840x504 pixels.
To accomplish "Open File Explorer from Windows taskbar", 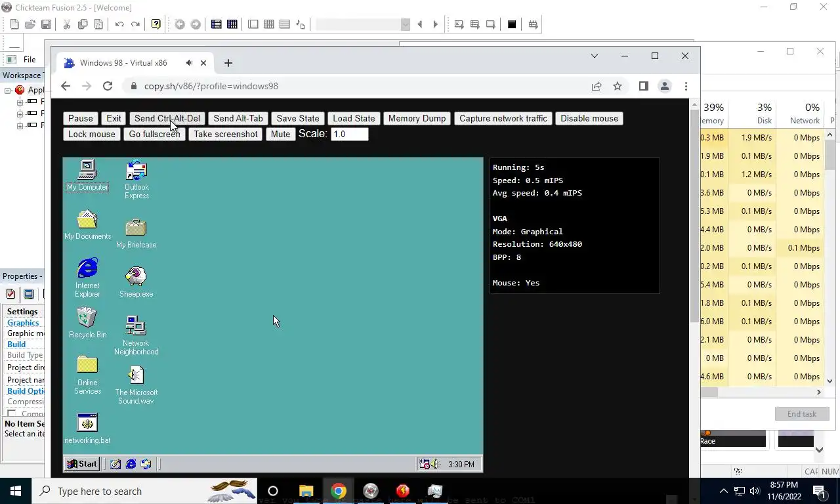I will point(306,491).
